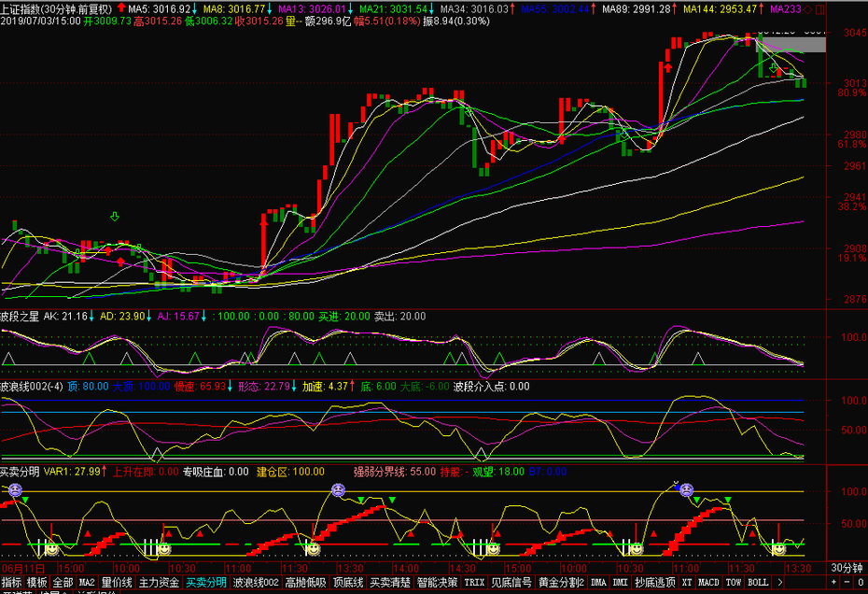This screenshot has height=594, width=868.
Task: Switch to the MACD indicator tab
Action: (708, 583)
